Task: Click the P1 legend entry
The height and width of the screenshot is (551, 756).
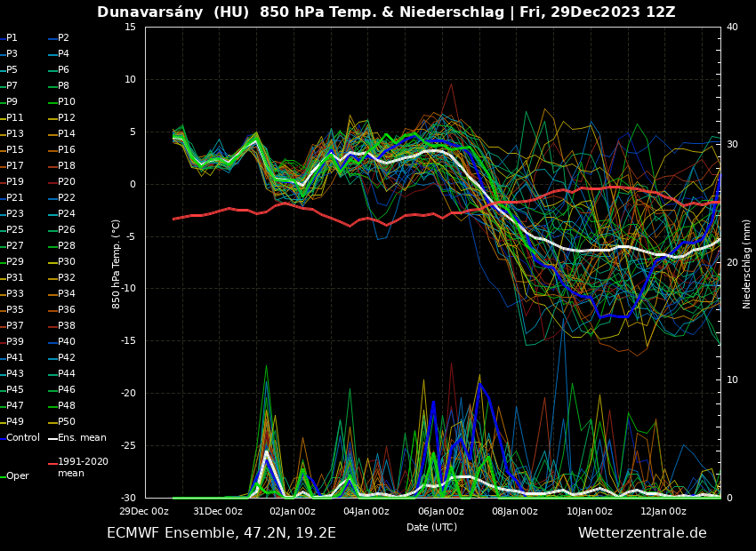Action: tap(12, 38)
